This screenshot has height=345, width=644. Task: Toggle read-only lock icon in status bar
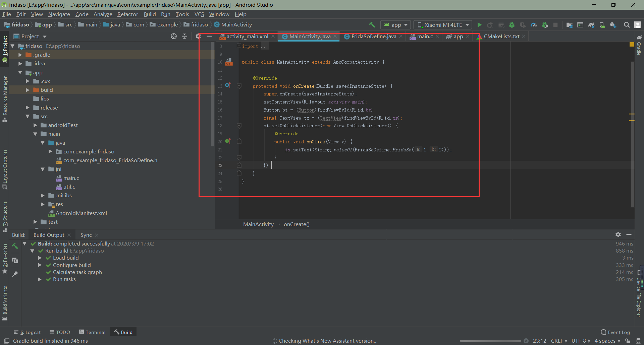click(x=628, y=341)
